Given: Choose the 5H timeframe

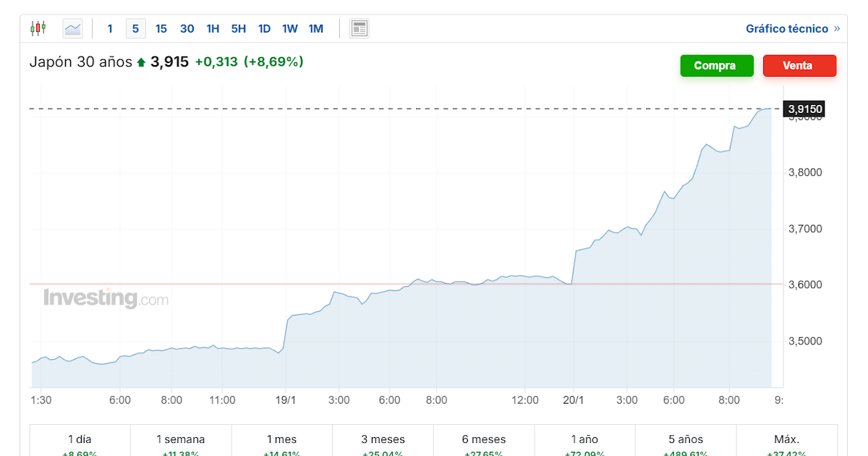Looking at the screenshot, I should click(239, 29).
